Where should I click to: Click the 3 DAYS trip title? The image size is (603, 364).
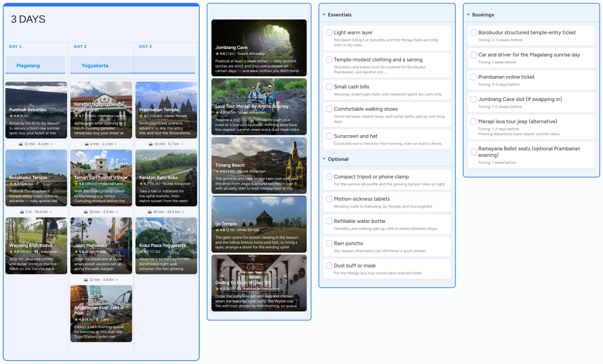pyautogui.click(x=28, y=19)
